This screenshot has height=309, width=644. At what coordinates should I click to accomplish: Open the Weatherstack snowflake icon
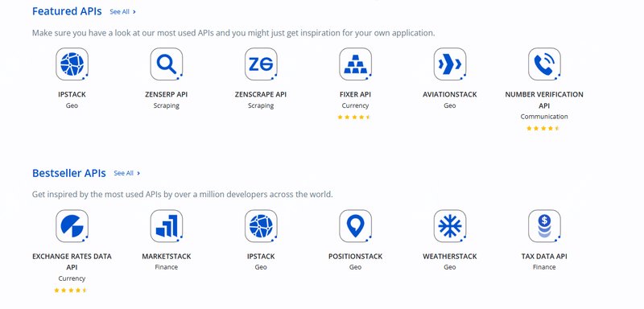(450, 226)
